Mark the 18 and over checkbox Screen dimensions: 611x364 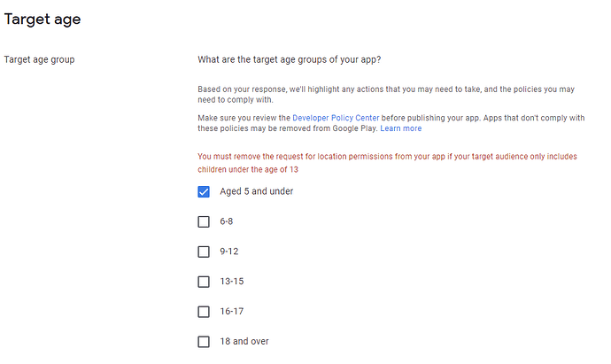tap(204, 341)
